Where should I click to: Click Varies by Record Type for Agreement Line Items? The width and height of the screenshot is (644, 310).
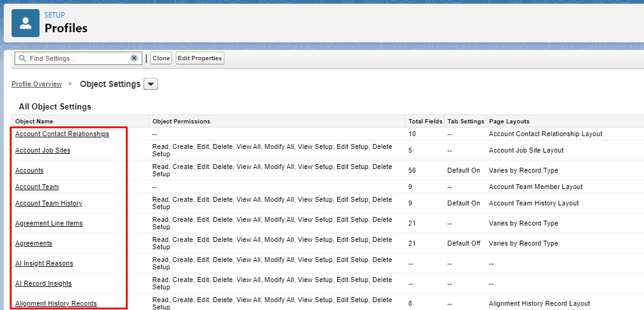(523, 223)
